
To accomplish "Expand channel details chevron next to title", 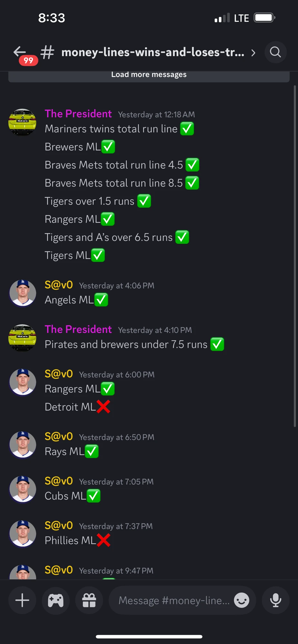I will pos(253,52).
